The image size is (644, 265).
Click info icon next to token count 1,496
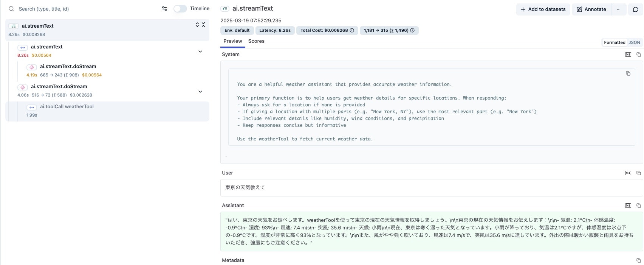pyautogui.click(x=412, y=30)
